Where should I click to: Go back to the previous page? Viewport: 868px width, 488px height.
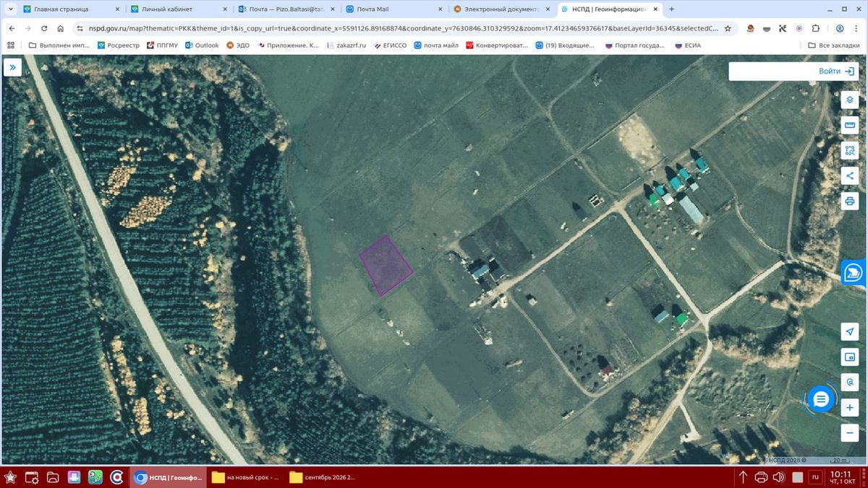11,28
